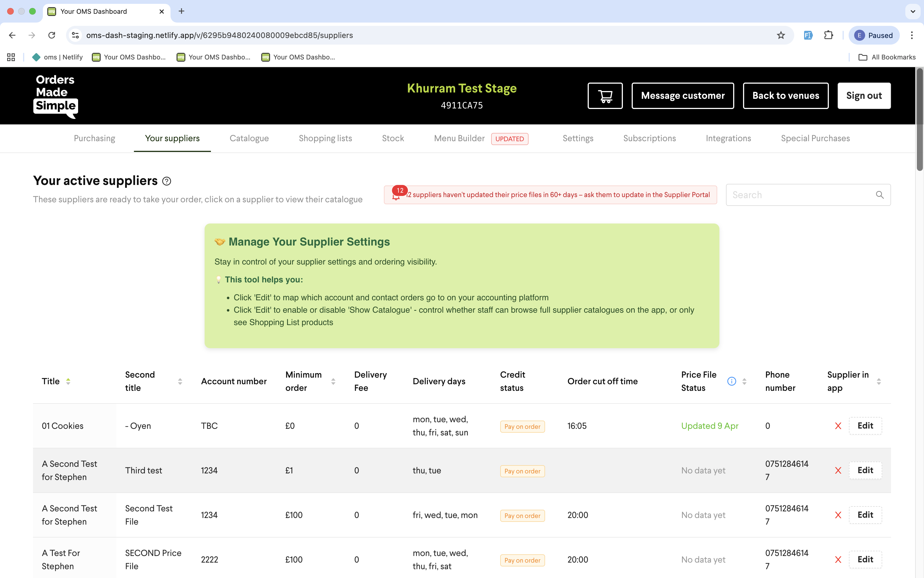
Task: Sort table by Second title column
Action: [180, 381]
